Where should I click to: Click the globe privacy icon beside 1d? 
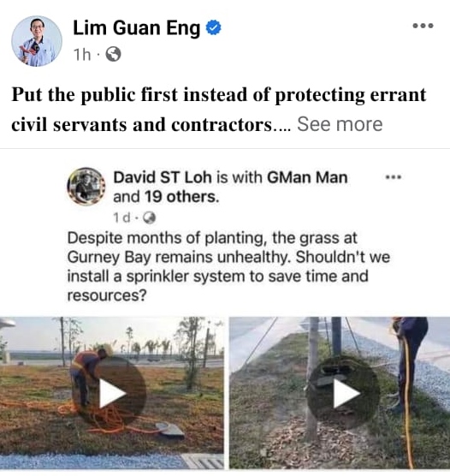pos(149,217)
